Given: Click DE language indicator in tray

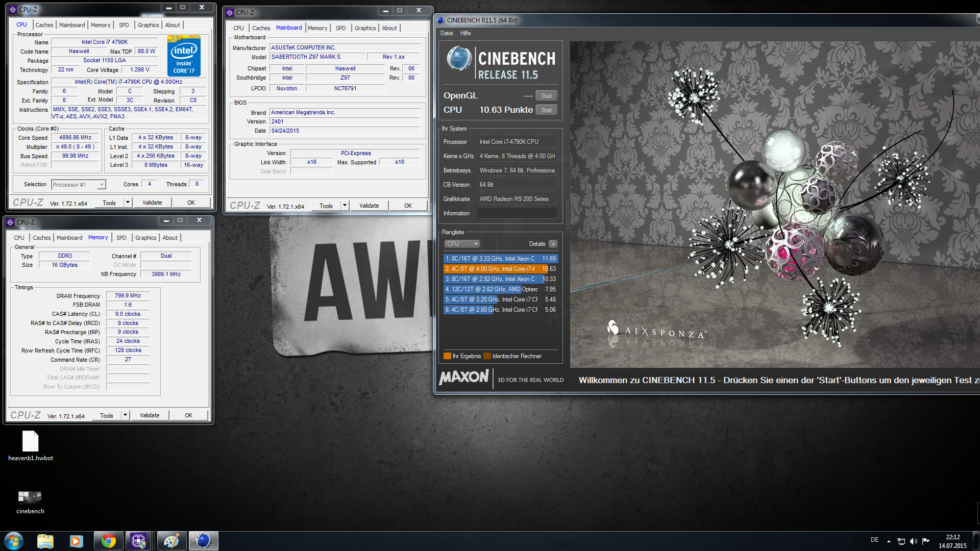Looking at the screenshot, I should (875, 540).
